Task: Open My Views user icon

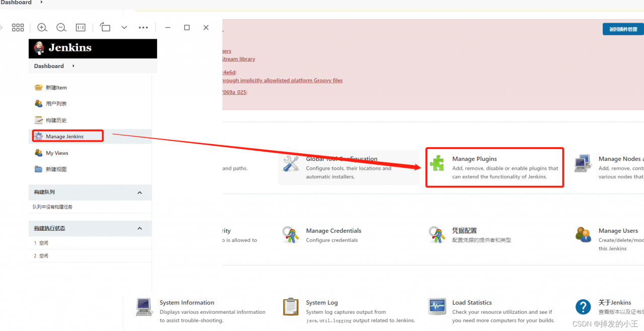Action: [38, 153]
